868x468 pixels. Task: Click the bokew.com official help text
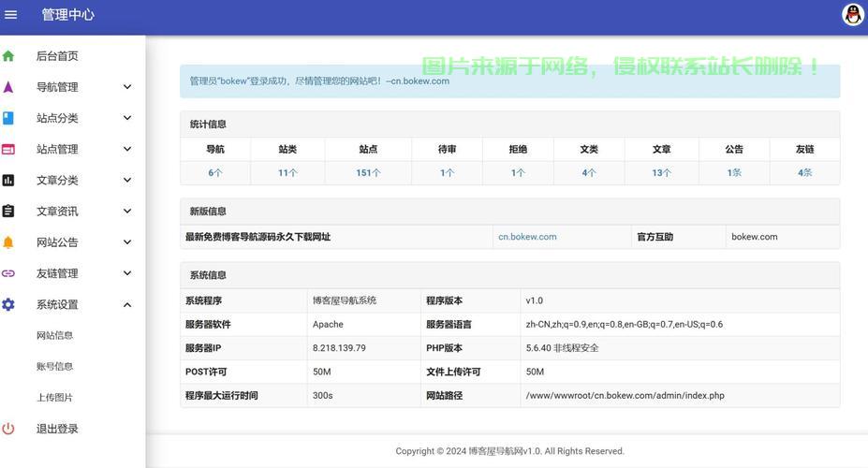coord(755,237)
